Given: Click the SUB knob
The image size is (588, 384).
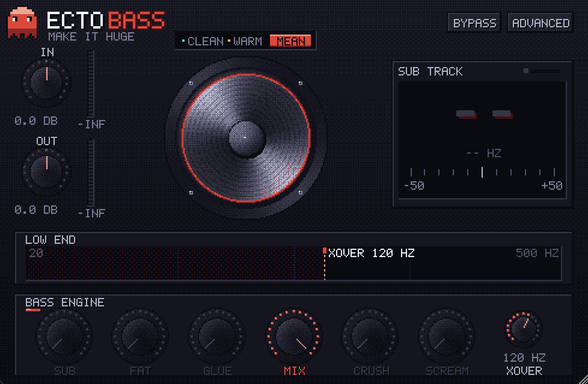Looking at the screenshot, I should click(64, 336).
